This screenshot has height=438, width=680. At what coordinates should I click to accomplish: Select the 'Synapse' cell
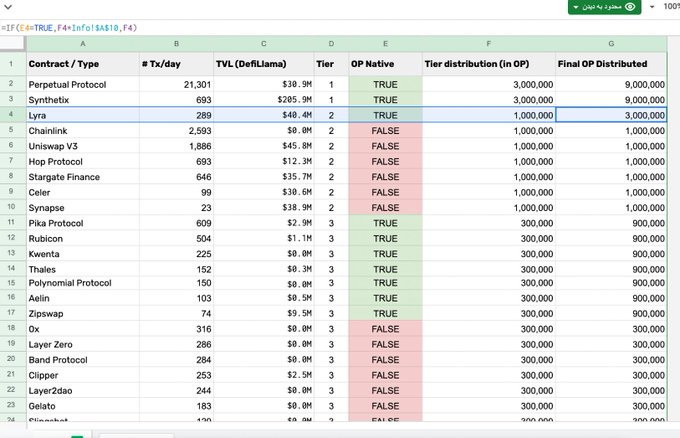point(83,208)
